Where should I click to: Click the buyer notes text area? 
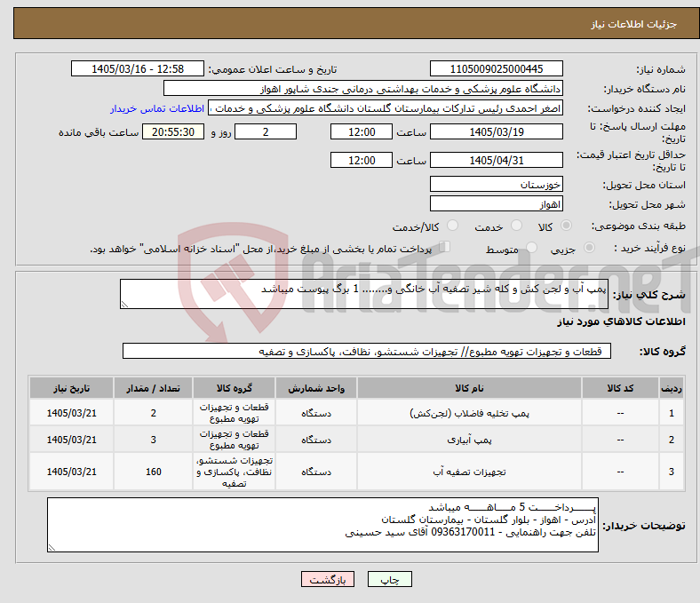point(322,525)
